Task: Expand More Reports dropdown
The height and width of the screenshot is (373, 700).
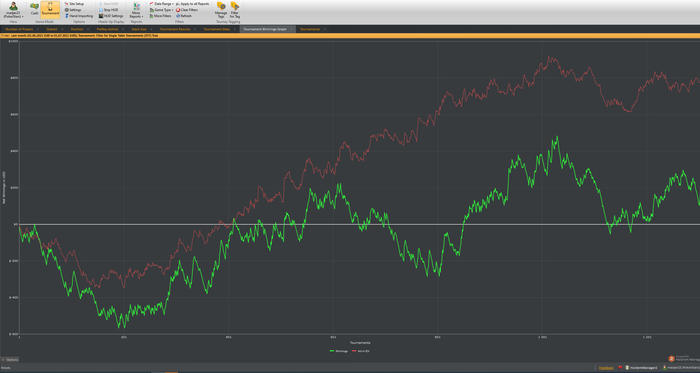Action: click(x=136, y=10)
